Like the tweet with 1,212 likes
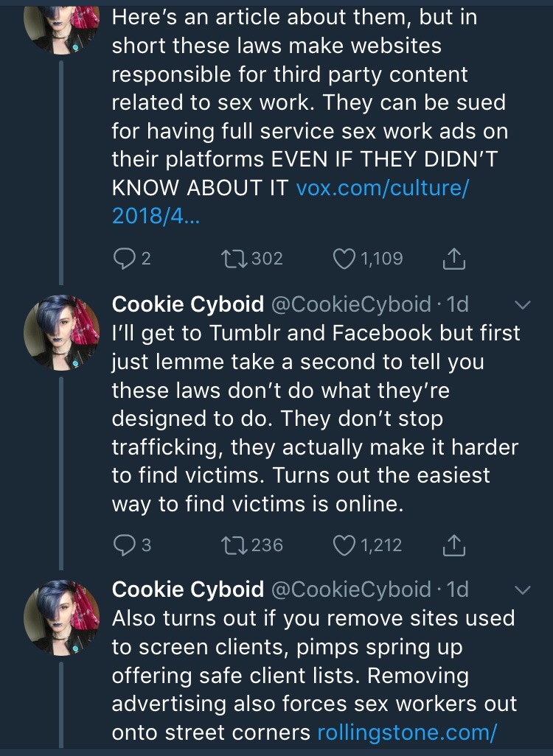Viewport: 553px width, 756px height. pyautogui.click(x=344, y=545)
